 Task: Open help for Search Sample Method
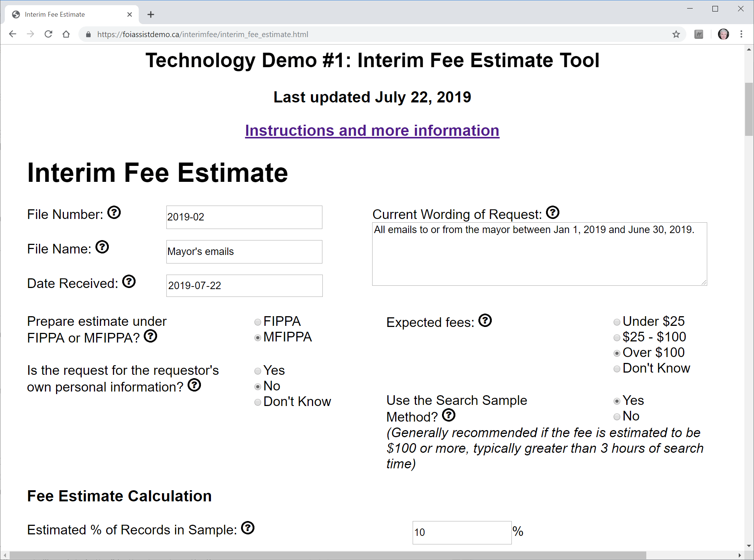pos(449,415)
